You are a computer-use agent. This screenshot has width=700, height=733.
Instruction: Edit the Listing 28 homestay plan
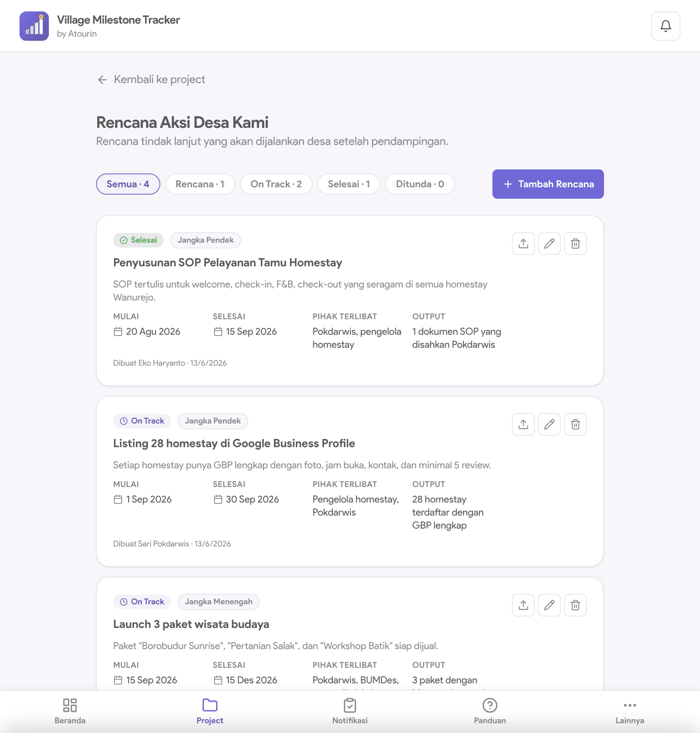[x=549, y=424]
